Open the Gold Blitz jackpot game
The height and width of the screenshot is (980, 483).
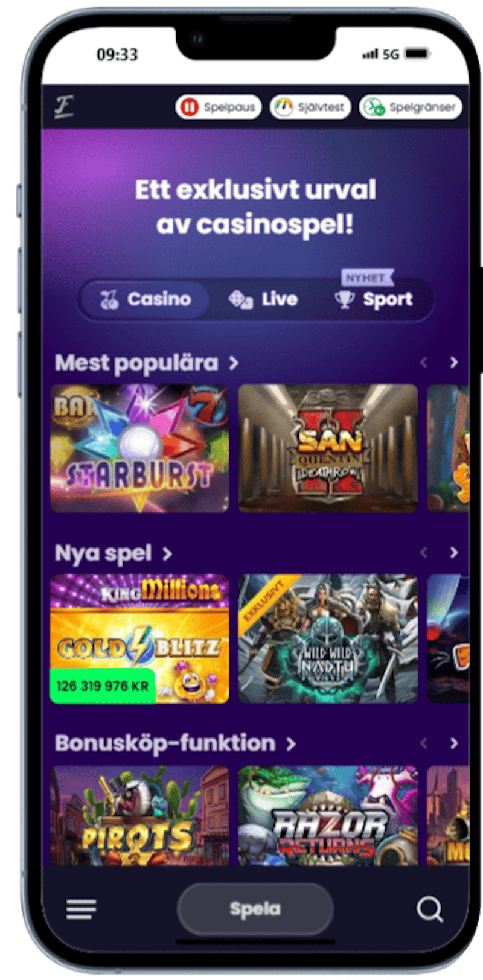click(139, 639)
